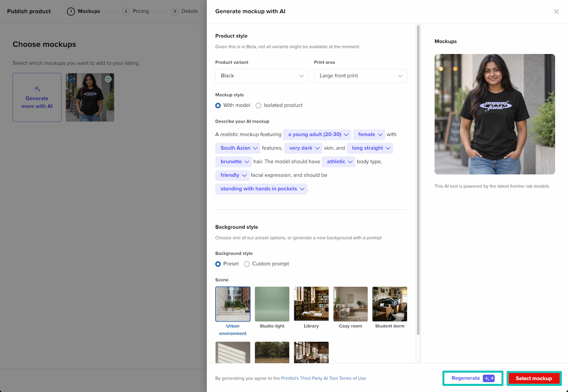The width and height of the screenshot is (568, 392).
Task: Click the Select mockup button
Action: 534,378
